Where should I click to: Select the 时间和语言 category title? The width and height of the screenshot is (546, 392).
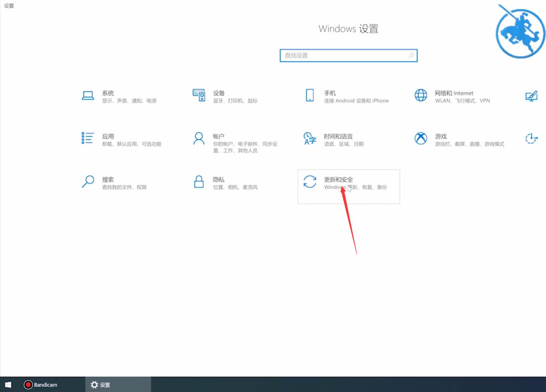338,136
